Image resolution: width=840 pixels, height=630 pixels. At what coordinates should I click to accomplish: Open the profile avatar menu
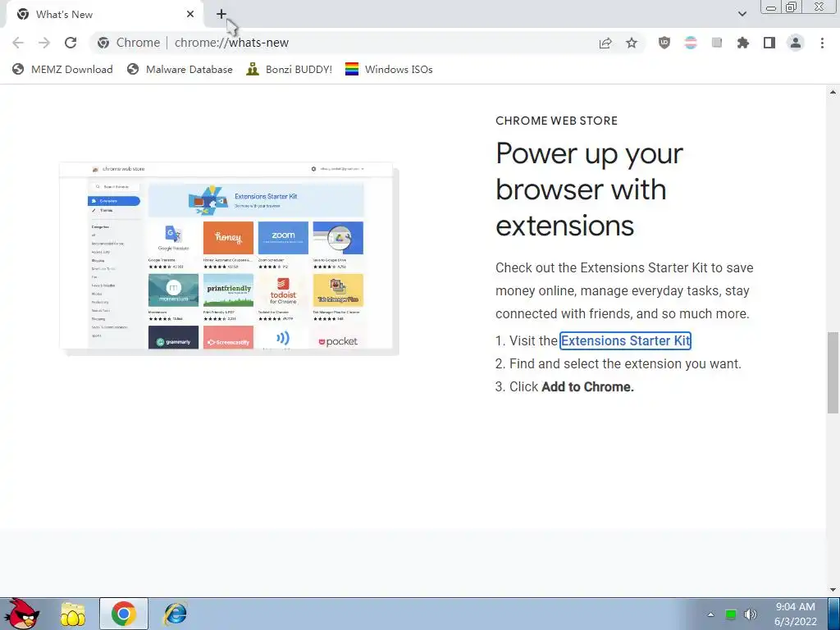(796, 43)
